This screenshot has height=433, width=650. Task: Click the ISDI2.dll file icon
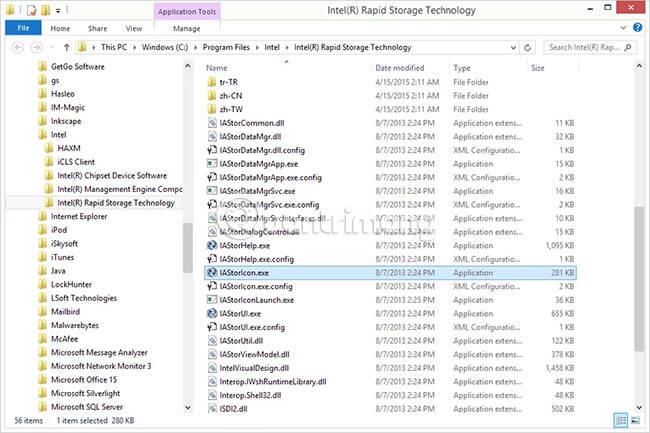click(x=212, y=409)
